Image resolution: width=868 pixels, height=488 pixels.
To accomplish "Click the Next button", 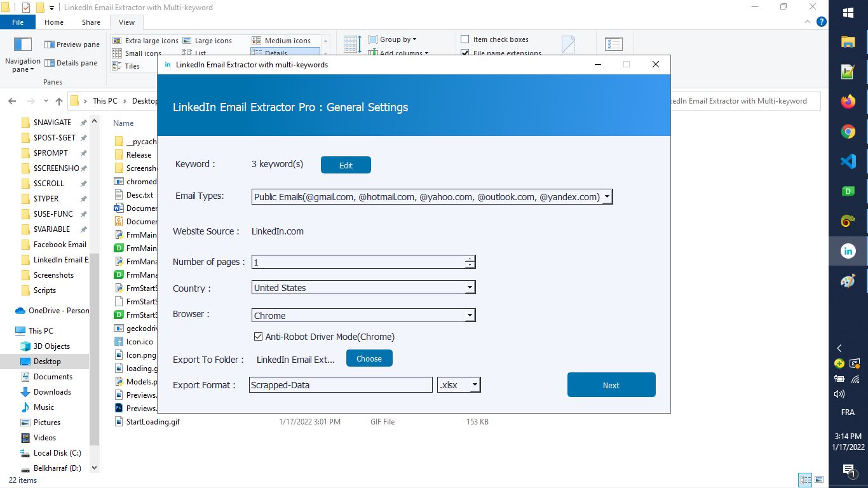I will pyautogui.click(x=611, y=385).
